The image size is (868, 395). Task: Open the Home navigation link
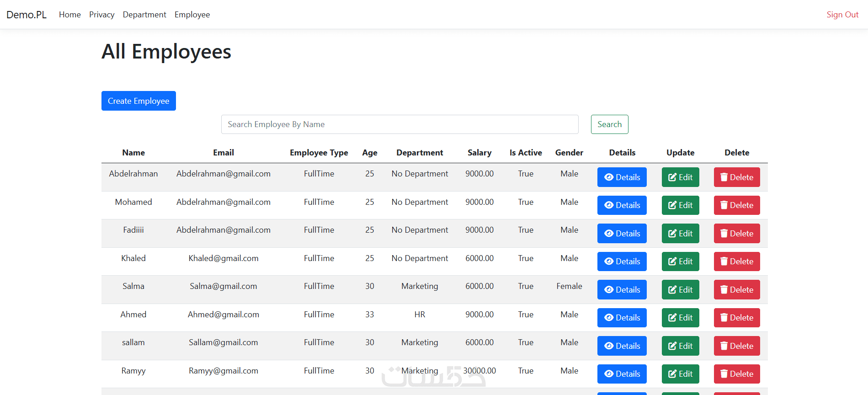point(70,15)
